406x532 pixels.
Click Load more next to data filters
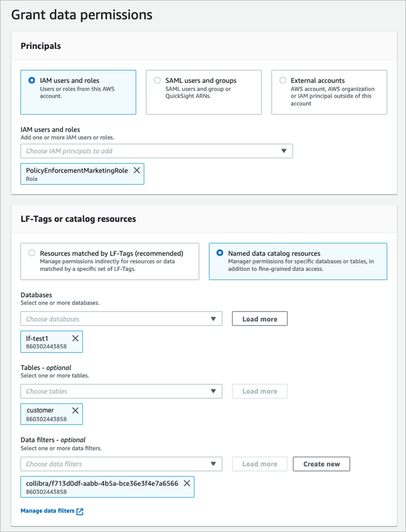pyautogui.click(x=259, y=464)
